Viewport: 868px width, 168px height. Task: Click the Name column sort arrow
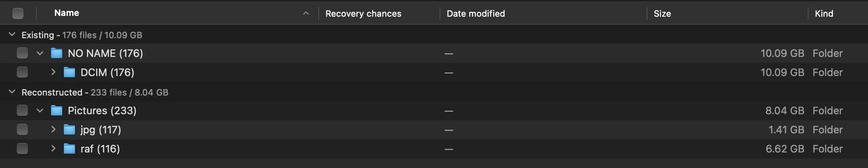click(306, 14)
